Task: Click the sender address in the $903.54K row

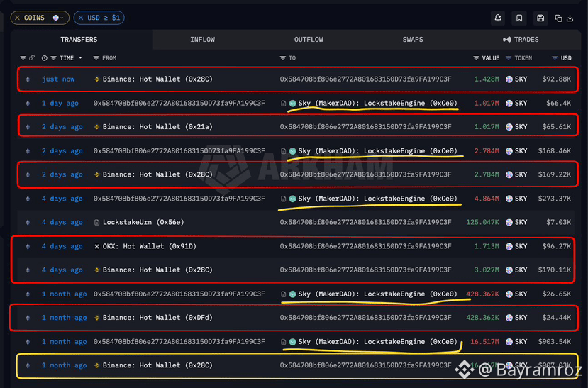Action: click(x=179, y=341)
